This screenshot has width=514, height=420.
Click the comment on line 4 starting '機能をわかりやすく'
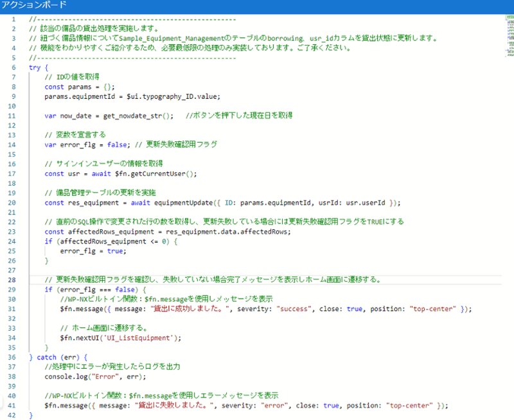tap(190, 48)
